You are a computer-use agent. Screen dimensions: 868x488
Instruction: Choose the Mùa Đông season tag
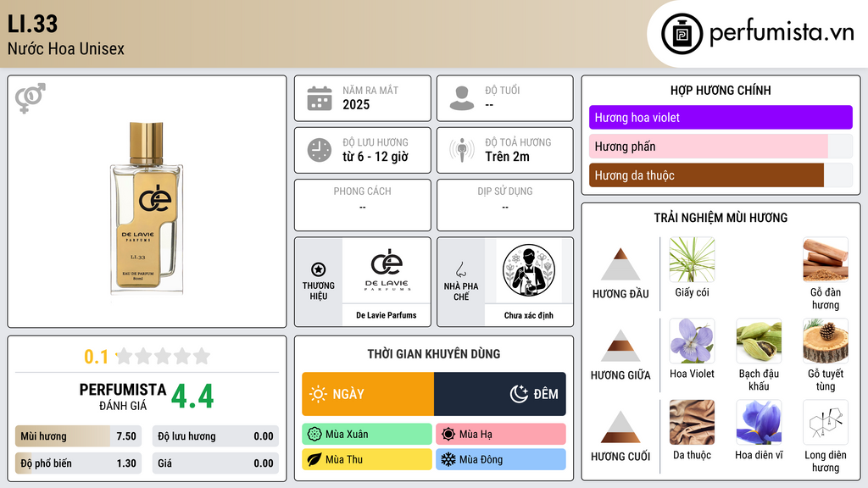[x=501, y=459]
